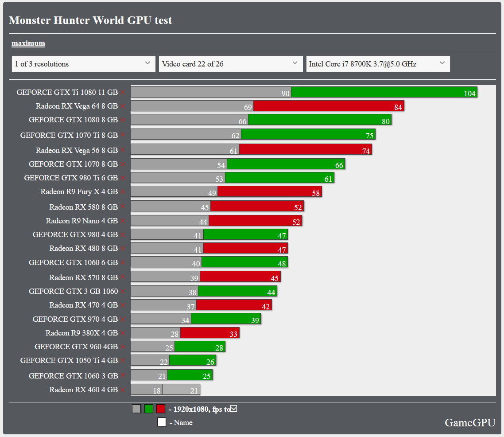Click red X beside GEFORCE GTX 1050 Ti
This screenshot has width=504, height=437.
tap(123, 360)
